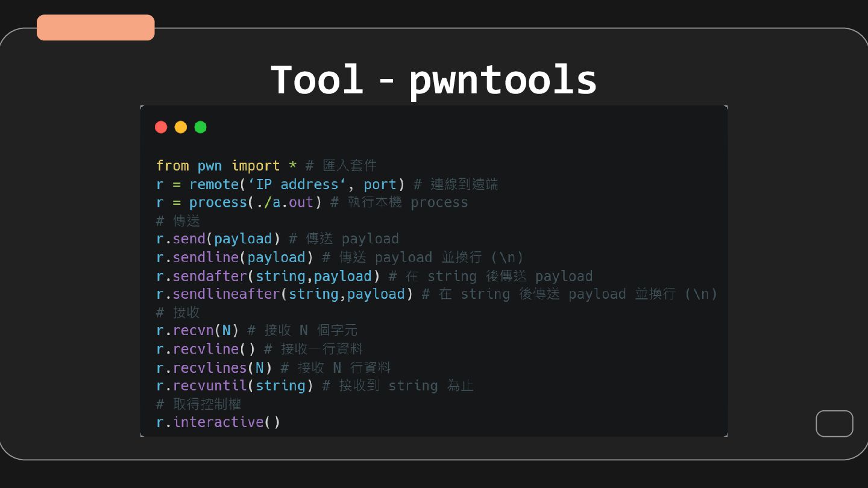This screenshot has width=868, height=488.
Task: Select the 'from pwn import *' line
Action: click(266, 166)
